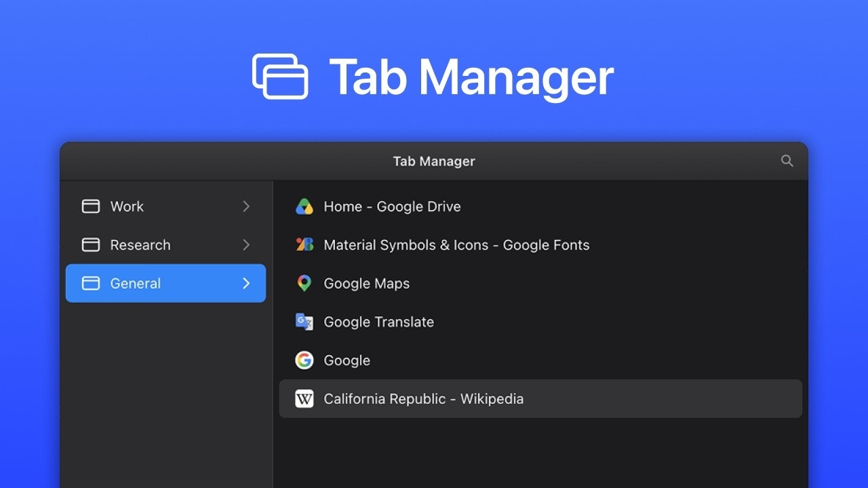
Task: Select the Work label in sidebar
Action: coord(127,207)
